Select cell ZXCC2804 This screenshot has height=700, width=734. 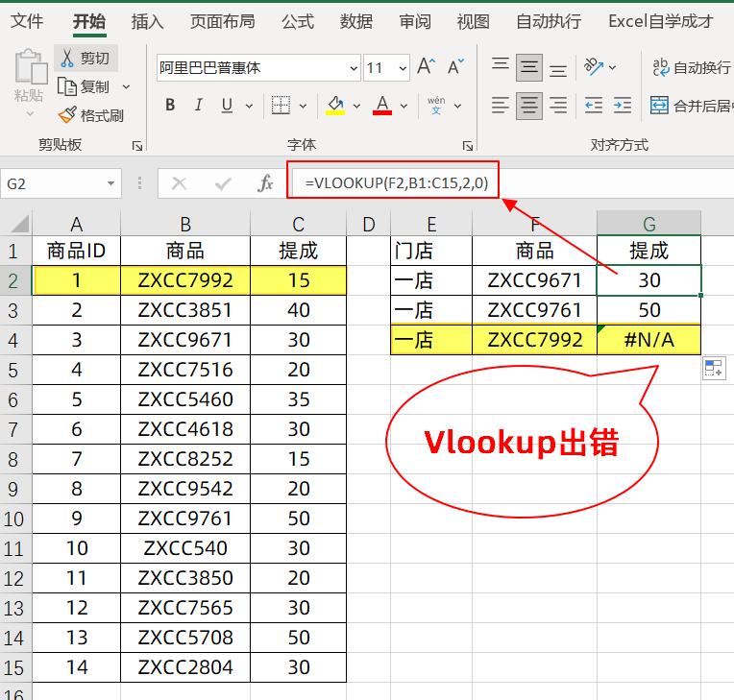tap(185, 667)
